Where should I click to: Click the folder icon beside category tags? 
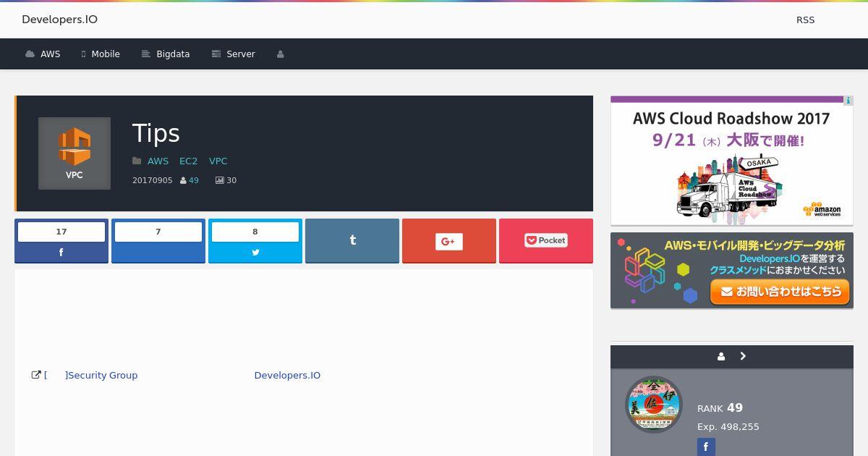coord(137,161)
